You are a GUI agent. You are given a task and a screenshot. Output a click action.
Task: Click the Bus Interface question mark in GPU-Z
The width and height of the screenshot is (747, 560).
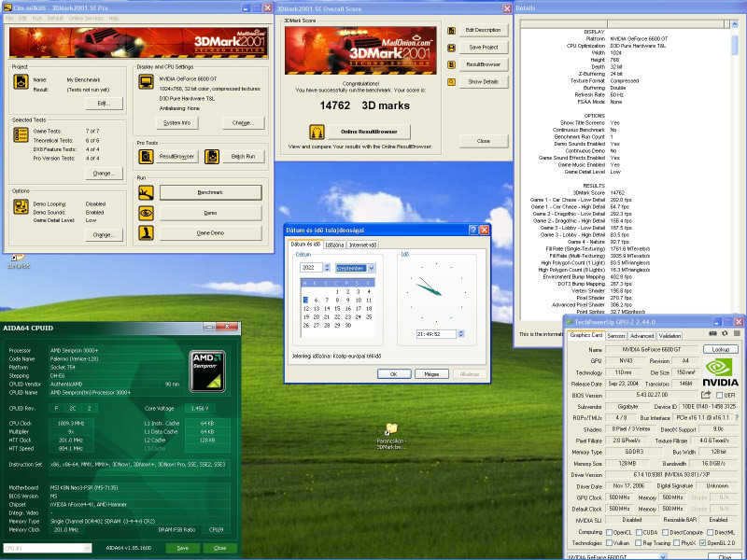[x=737, y=417]
